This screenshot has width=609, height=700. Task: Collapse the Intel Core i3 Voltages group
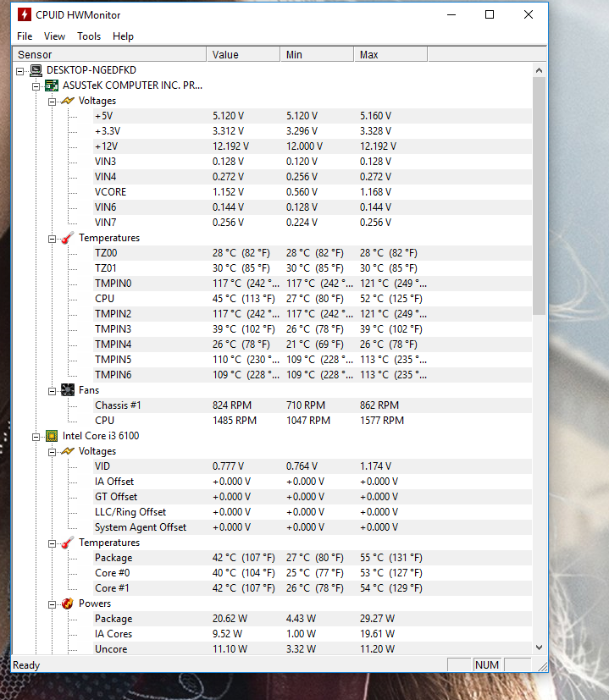click(53, 452)
